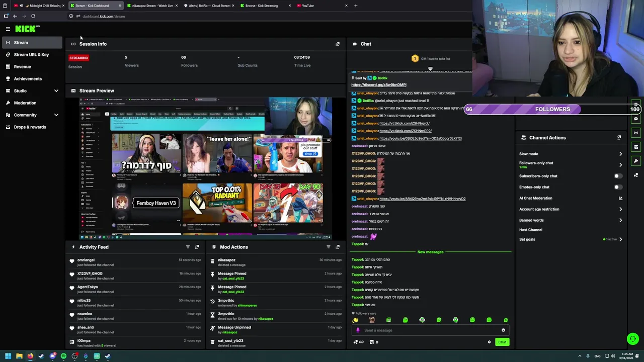Open the discord.gg link in chat
The image size is (644, 362).
click(x=379, y=85)
